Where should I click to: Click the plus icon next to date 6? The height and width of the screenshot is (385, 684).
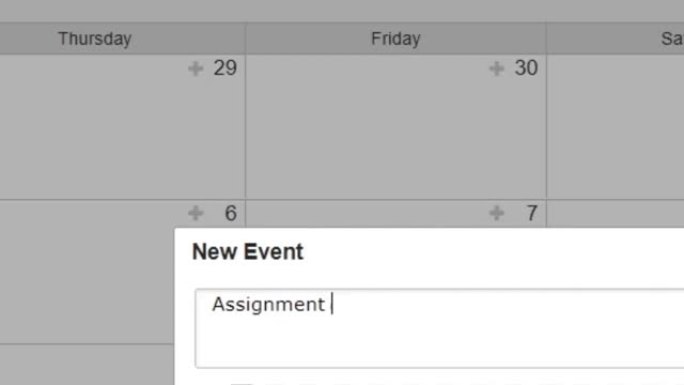tap(195, 213)
